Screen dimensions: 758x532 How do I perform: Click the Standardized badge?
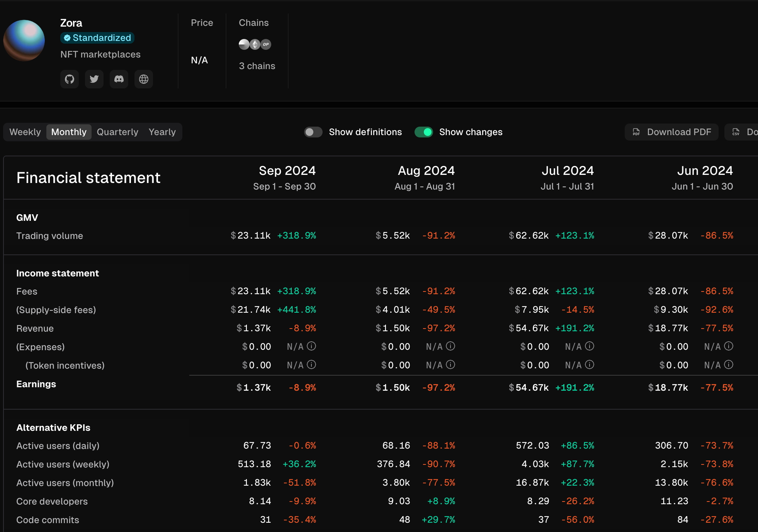97,38
